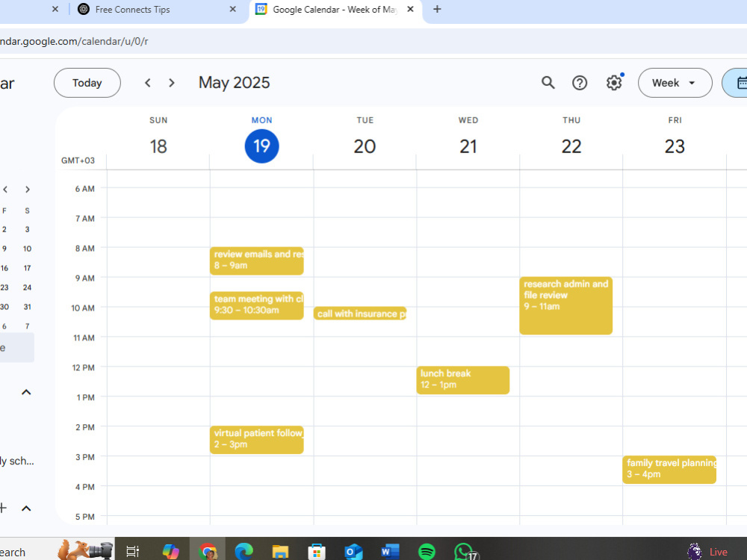Open File Explorer from taskbar

pyautogui.click(x=280, y=552)
